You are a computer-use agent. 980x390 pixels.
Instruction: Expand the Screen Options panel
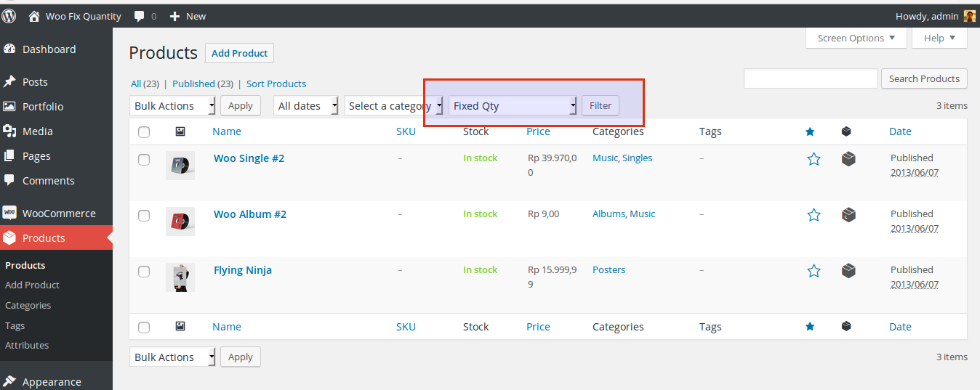856,38
